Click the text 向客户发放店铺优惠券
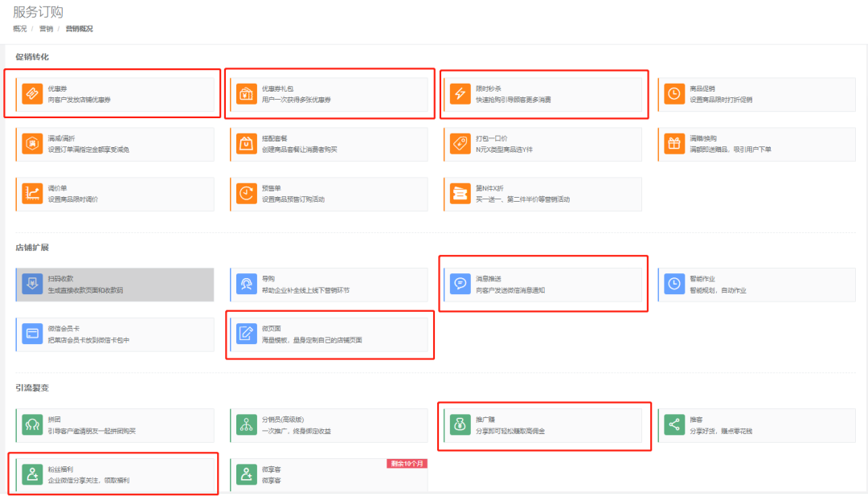Image resolution: width=868 pixels, height=496 pixels. coord(79,100)
